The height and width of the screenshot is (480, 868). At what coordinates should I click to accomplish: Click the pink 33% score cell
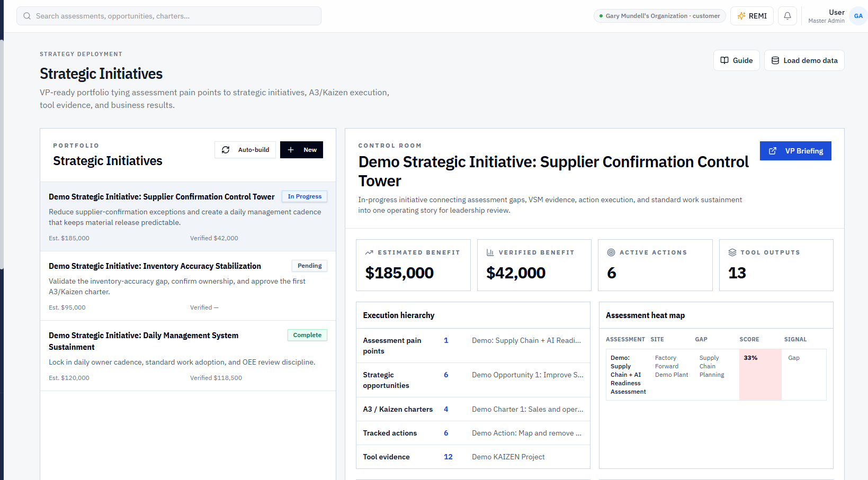[760, 375]
